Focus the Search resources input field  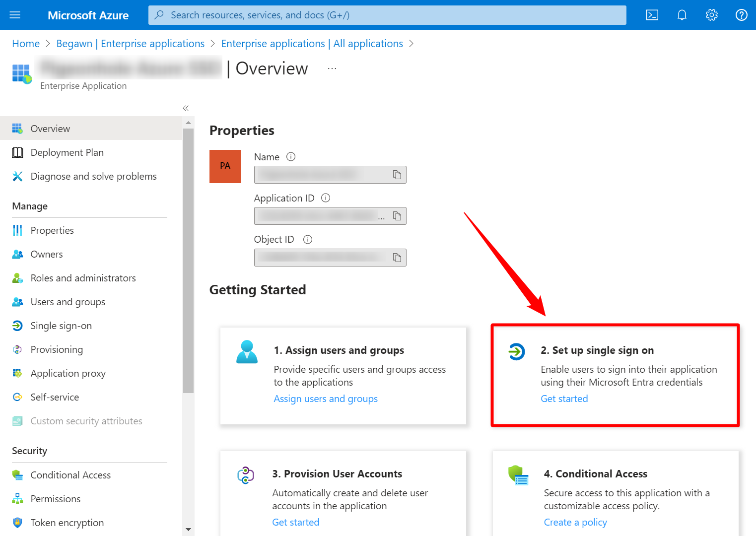(387, 15)
